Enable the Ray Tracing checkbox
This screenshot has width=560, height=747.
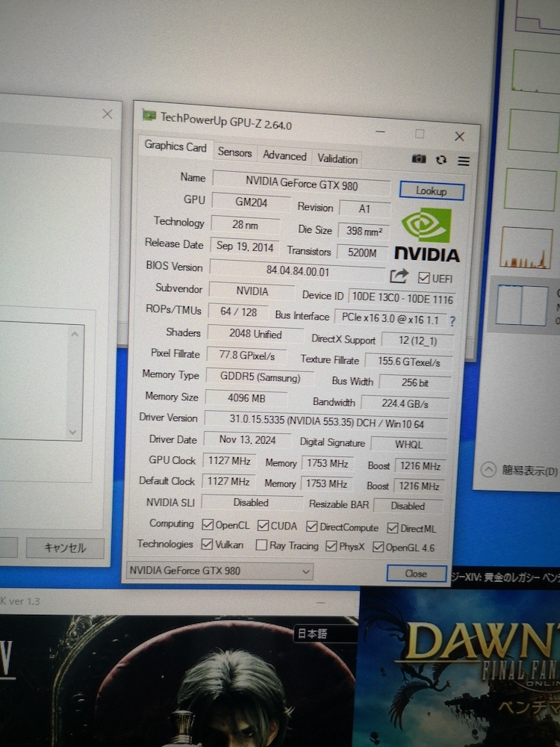point(261,545)
